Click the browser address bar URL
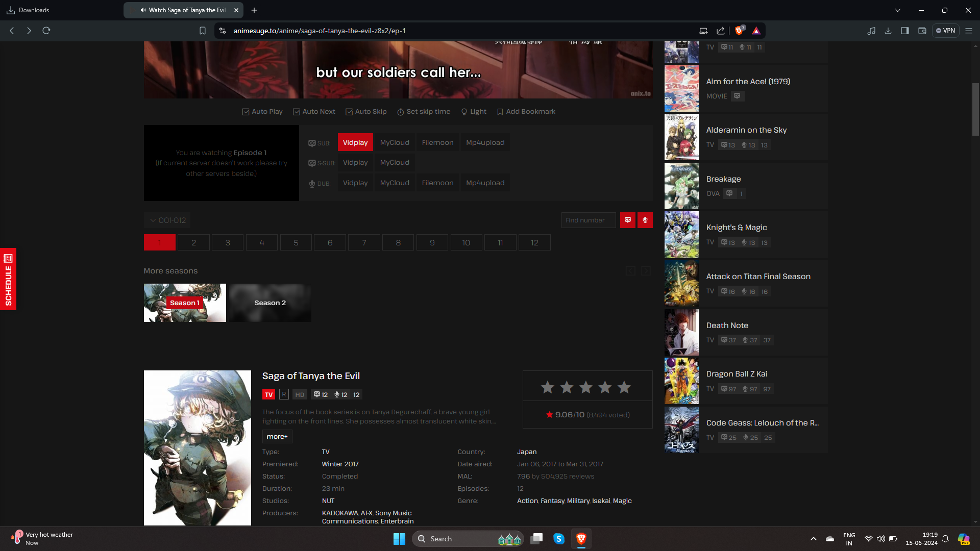The height and width of the screenshot is (551, 980). click(x=320, y=31)
